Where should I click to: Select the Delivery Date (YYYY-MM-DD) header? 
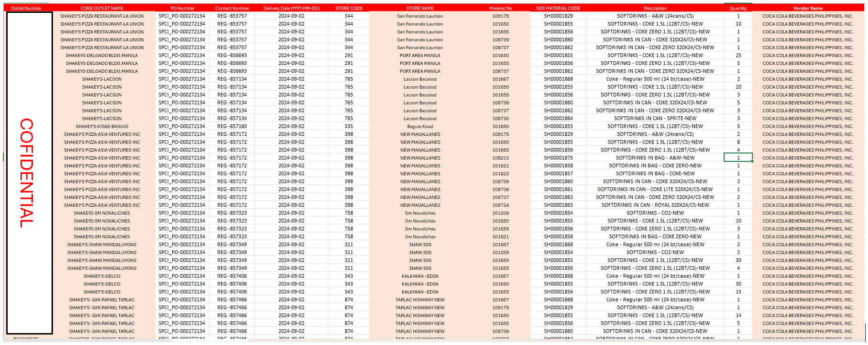point(292,8)
